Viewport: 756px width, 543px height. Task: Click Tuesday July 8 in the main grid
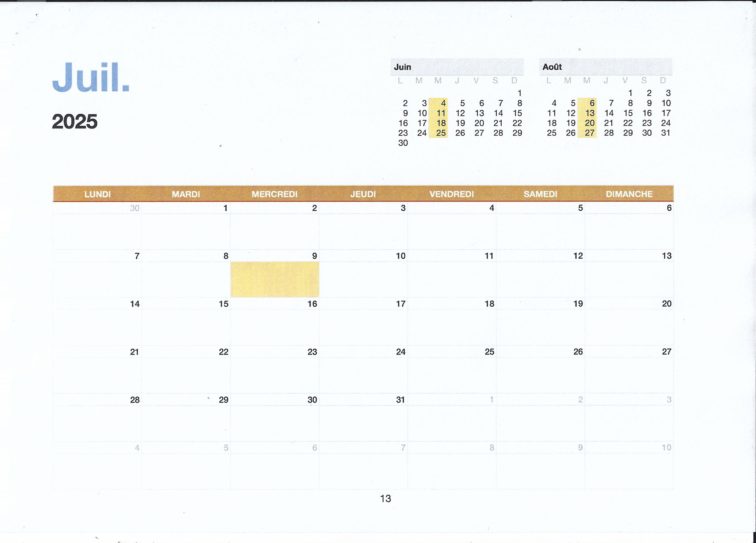(x=226, y=256)
